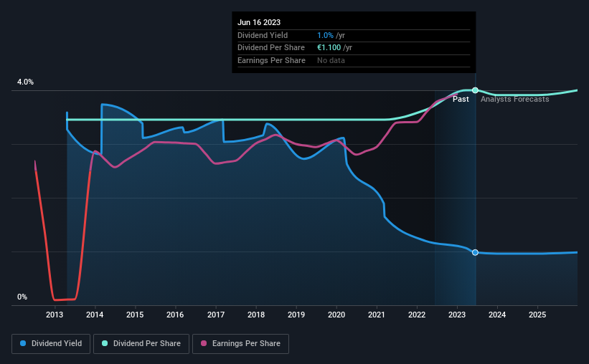This screenshot has width=589, height=364.
Task: Click the 'Analysts Forecasts' label
Action: [x=514, y=99]
